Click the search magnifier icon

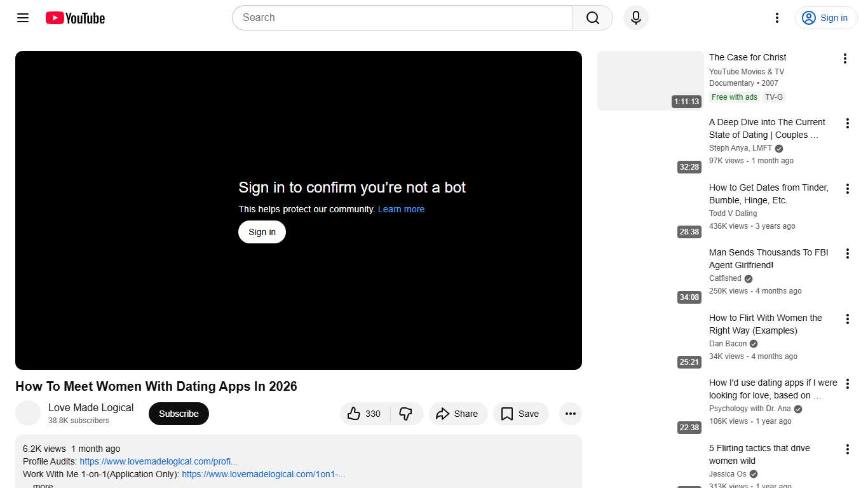[x=592, y=18]
